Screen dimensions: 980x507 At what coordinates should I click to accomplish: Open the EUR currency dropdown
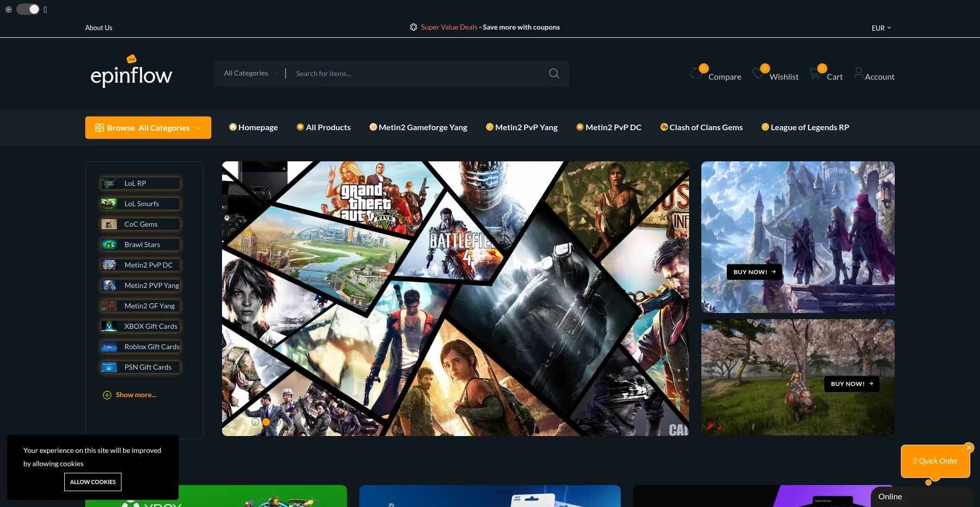click(x=881, y=28)
